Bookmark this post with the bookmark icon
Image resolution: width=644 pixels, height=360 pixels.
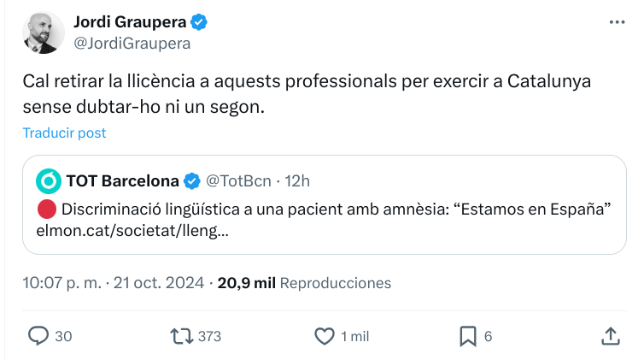pos(468,336)
